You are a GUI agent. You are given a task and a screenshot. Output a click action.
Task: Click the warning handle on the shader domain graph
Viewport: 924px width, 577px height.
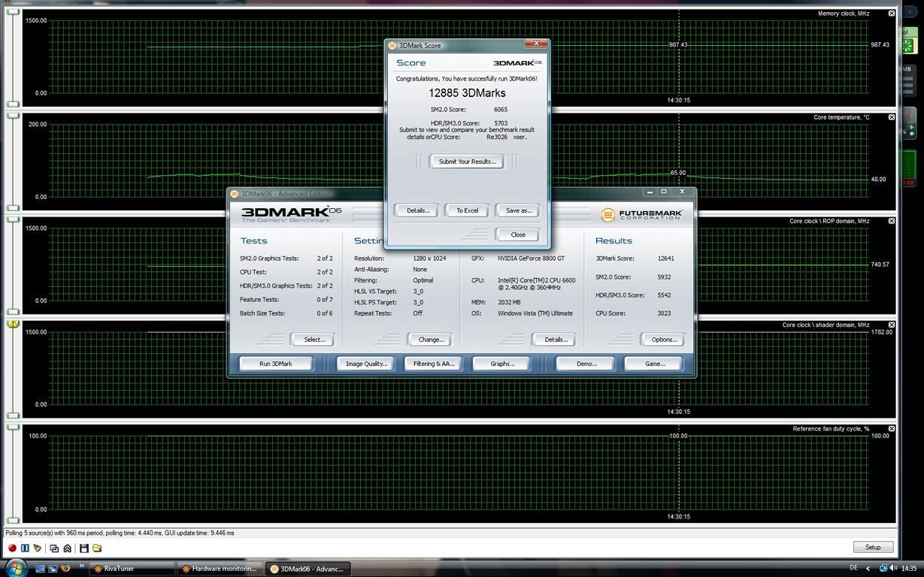tap(14, 324)
